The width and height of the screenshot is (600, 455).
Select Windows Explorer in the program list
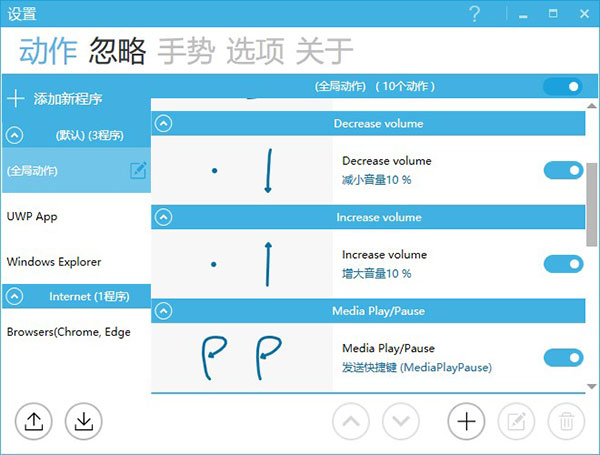(x=77, y=262)
